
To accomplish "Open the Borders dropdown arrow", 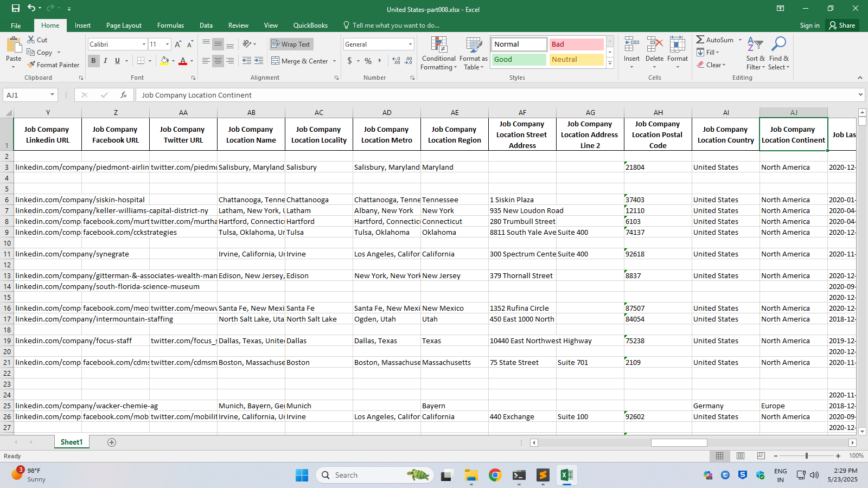I will (150, 61).
